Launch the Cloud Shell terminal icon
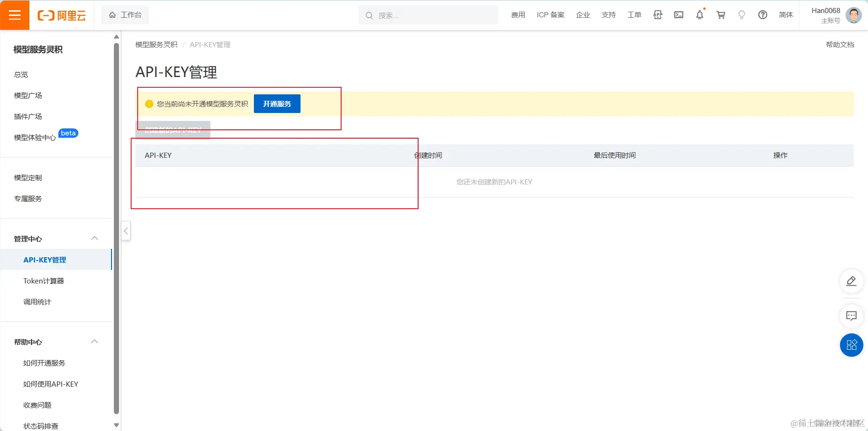 click(679, 15)
